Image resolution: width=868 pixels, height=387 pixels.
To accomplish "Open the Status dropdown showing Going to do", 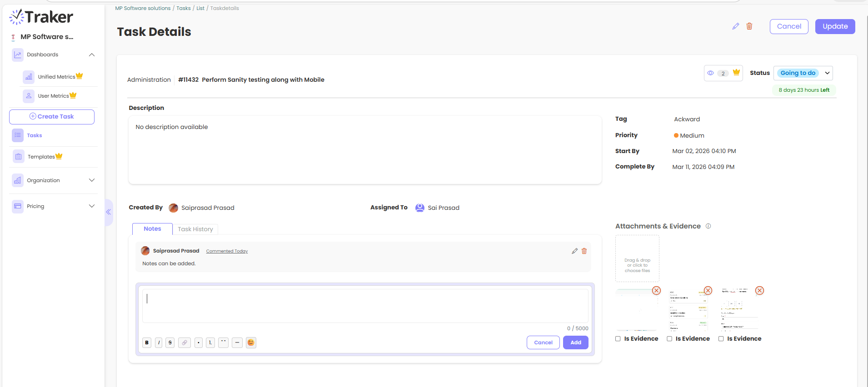I will tap(803, 73).
